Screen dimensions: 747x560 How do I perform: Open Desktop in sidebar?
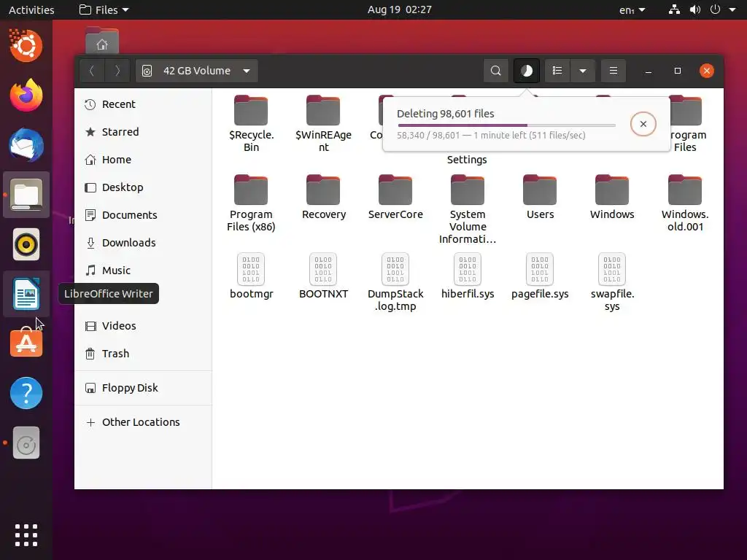(x=143, y=187)
